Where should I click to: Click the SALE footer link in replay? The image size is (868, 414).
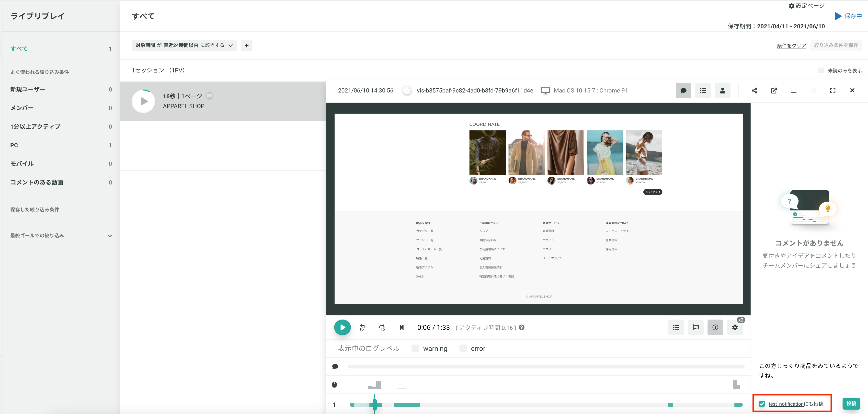(420, 276)
